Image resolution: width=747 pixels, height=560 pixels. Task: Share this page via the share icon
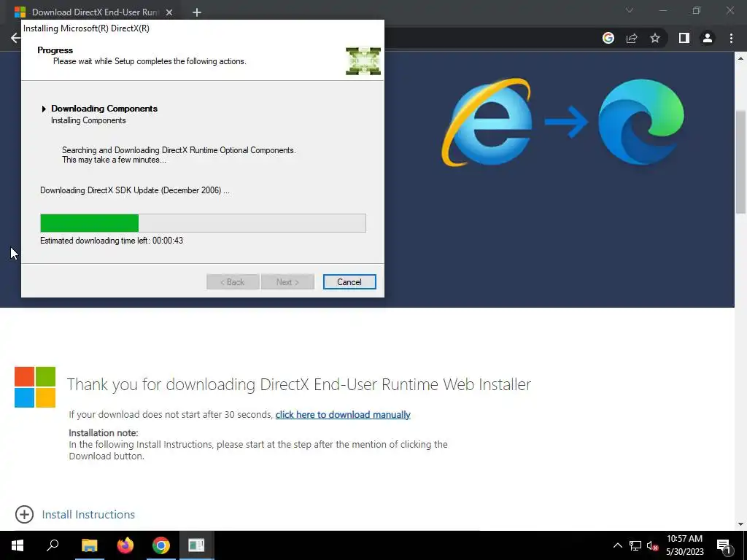click(632, 38)
